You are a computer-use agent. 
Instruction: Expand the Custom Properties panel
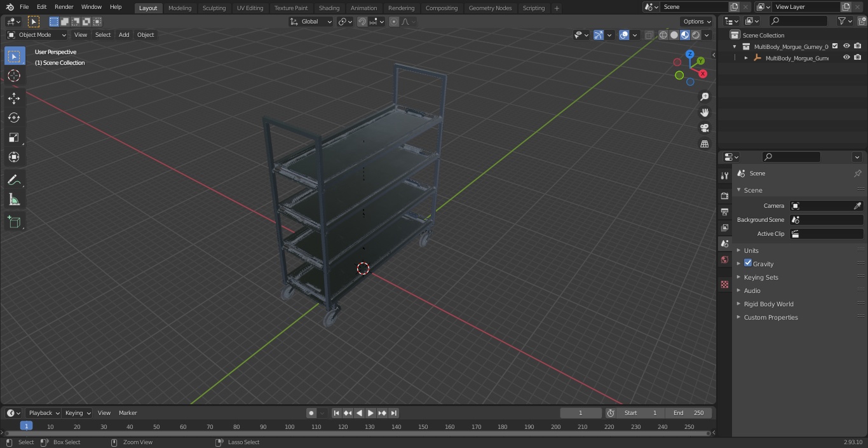tap(771, 317)
